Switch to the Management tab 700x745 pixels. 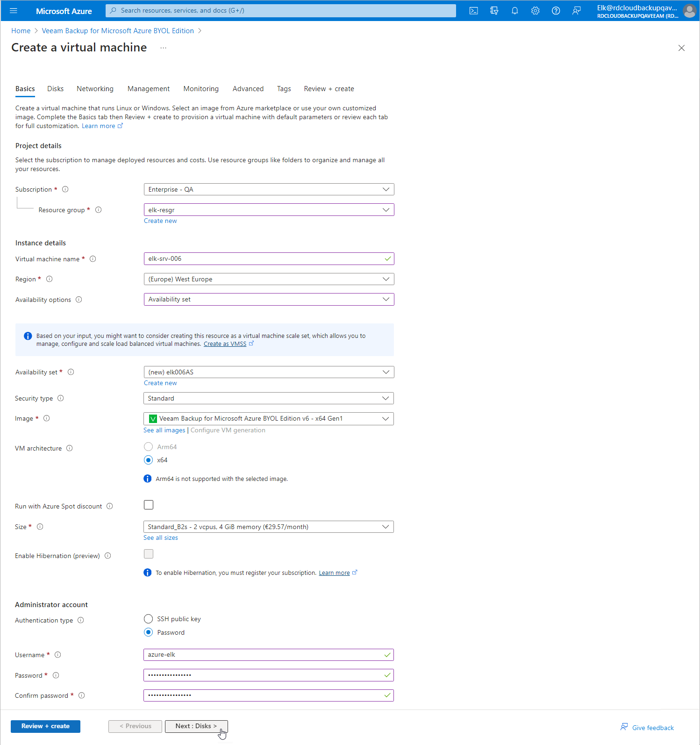pyautogui.click(x=149, y=89)
